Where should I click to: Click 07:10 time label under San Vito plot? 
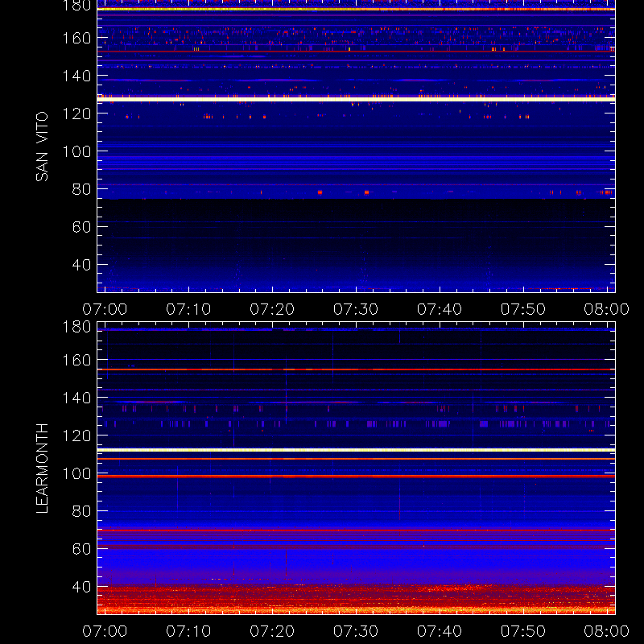point(188,309)
